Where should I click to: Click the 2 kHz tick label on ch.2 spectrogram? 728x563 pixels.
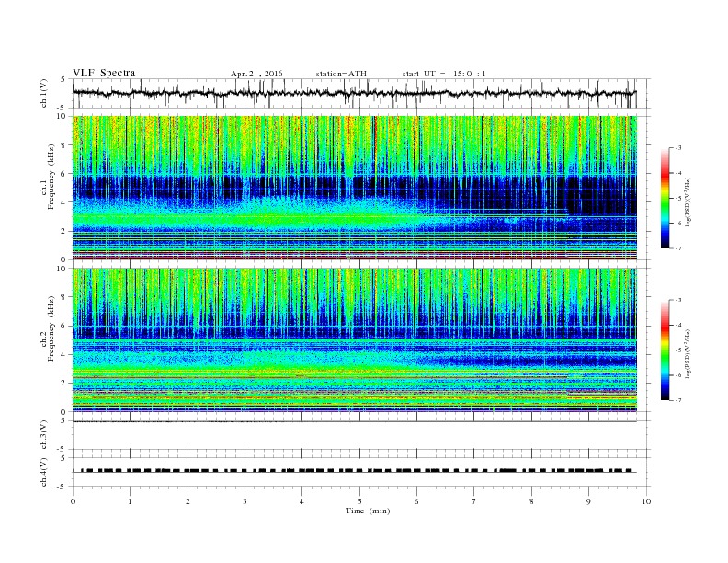tap(63, 384)
